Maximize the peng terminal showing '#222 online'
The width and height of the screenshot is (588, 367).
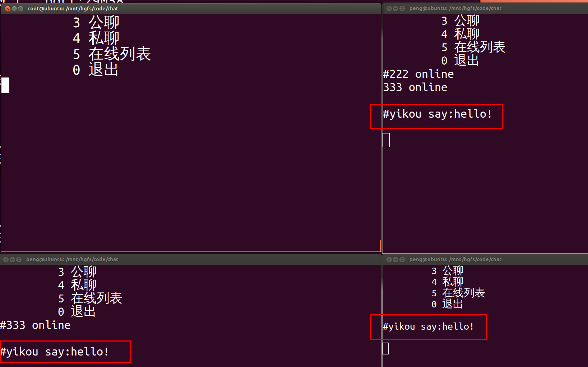[x=402, y=8]
